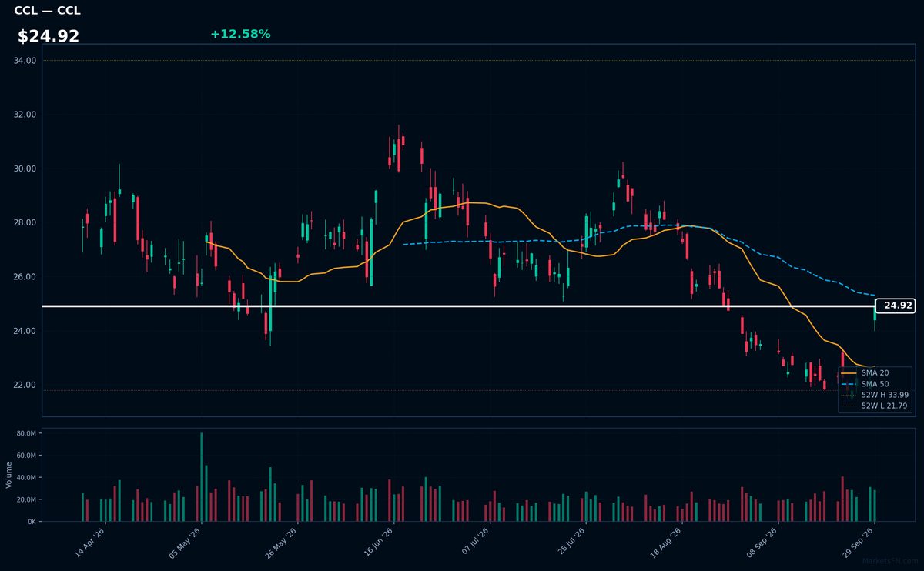Screen dimensions: 924x571
Task: Click the 30.00 price axis label
Action: click(x=25, y=169)
